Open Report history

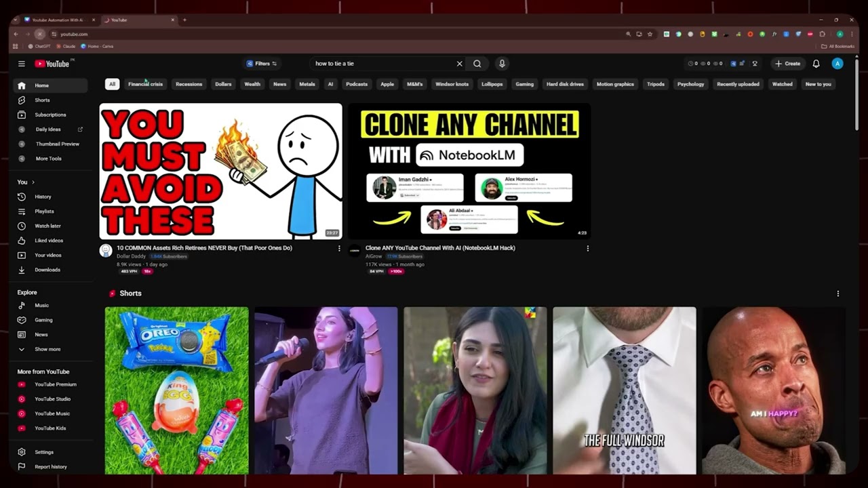(50, 467)
